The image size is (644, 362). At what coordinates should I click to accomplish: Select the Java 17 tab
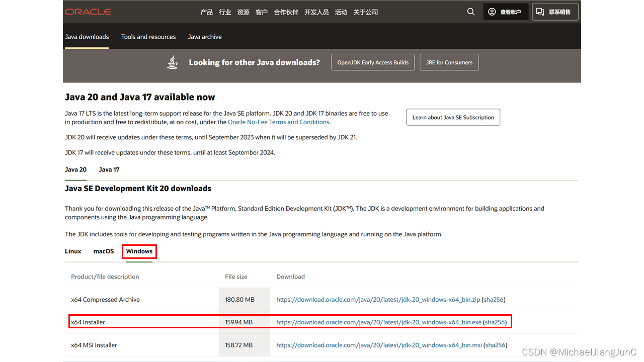(x=109, y=169)
